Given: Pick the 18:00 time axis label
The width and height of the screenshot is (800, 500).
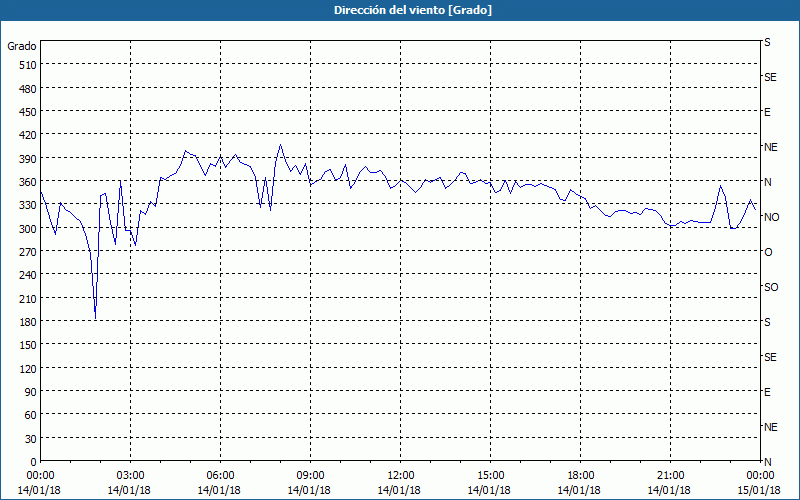Looking at the screenshot, I should click(x=580, y=476).
